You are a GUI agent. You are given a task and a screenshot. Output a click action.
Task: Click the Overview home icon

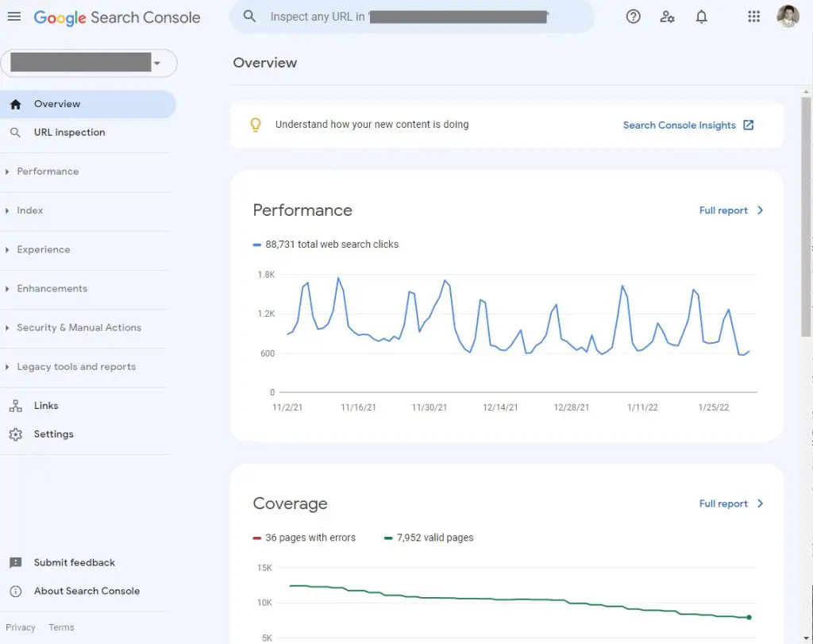[16, 104]
